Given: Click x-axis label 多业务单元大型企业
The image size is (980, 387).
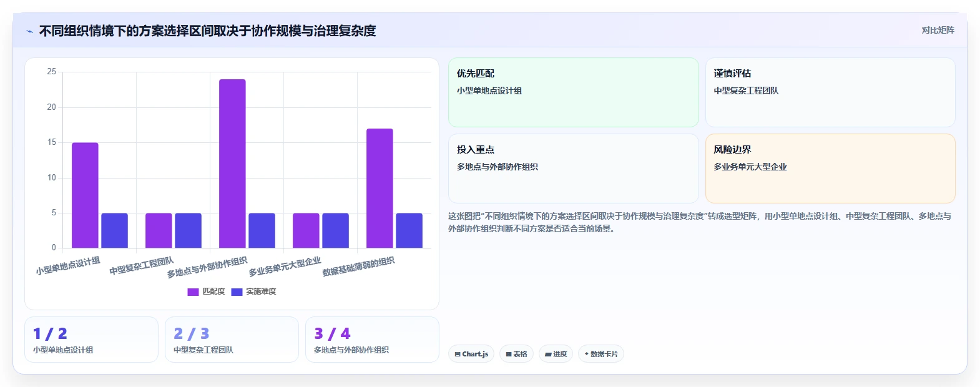Looking at the screenshot, I should 285,267.
